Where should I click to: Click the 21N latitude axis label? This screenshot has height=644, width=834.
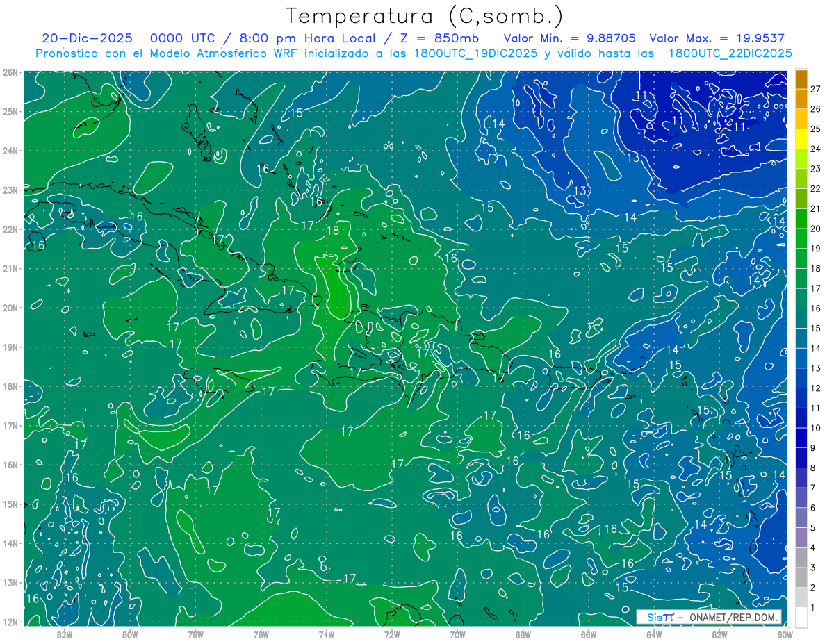(x=10, y=269)
